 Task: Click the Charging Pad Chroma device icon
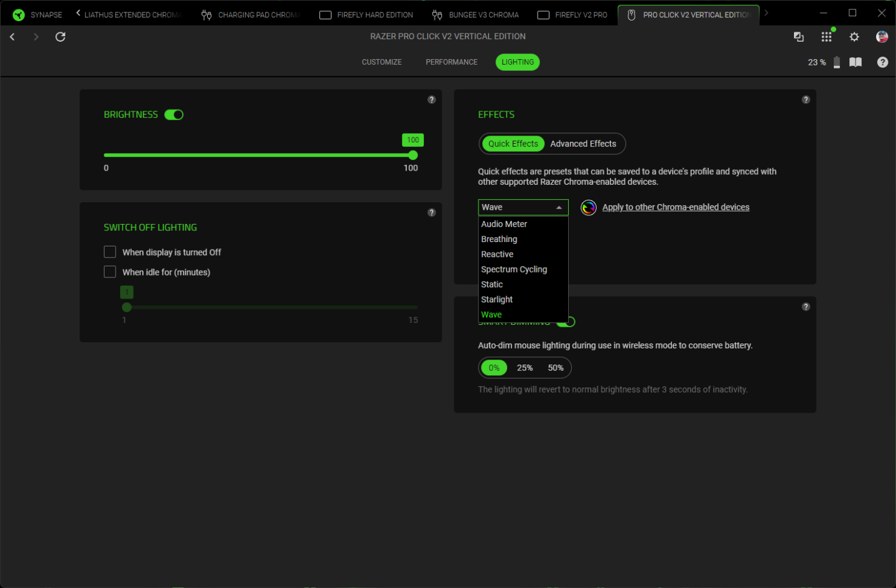click(x=207, y=15)
